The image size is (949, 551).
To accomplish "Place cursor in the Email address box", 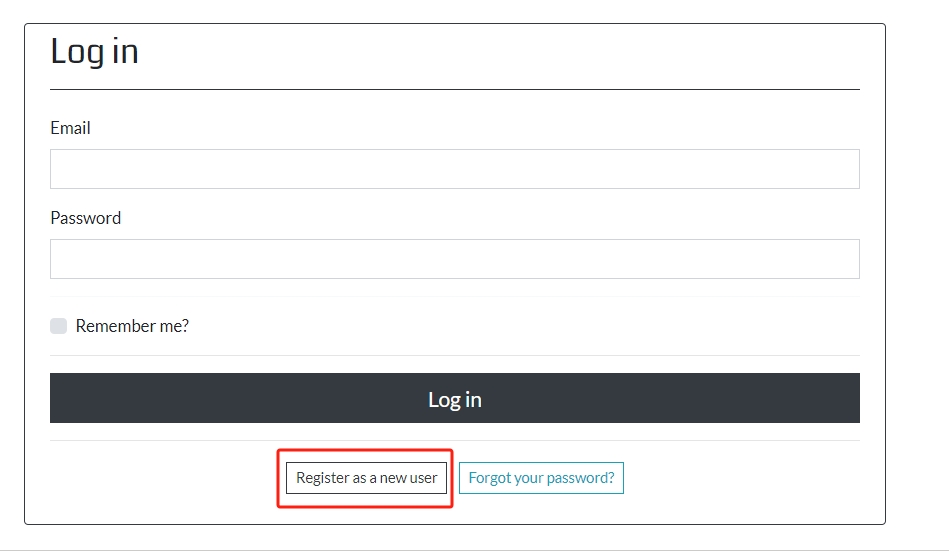I will [454, 169].
